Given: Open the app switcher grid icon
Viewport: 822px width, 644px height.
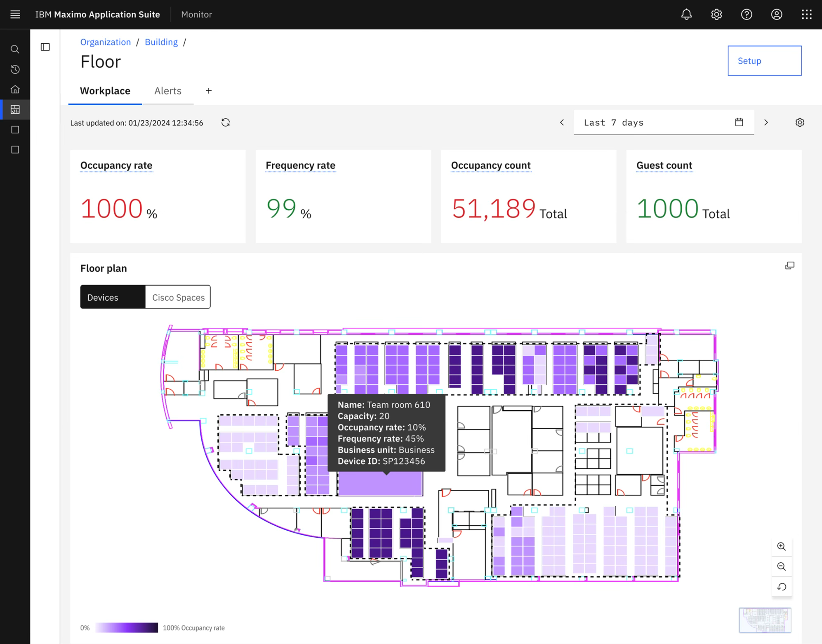Looking at the screenshot, I should tap(807, 14).
